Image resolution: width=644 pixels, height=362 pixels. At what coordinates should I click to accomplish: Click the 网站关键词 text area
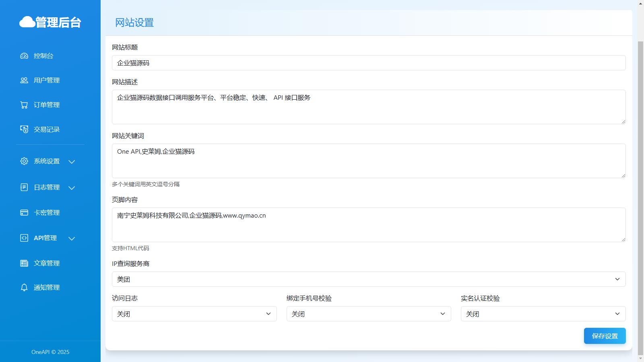[368, 161]
